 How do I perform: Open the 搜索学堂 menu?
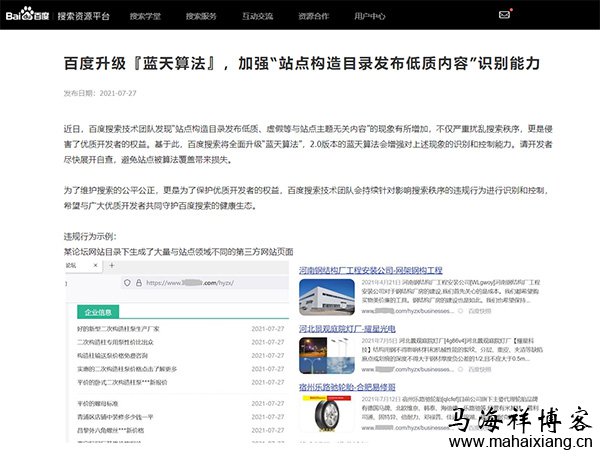145,16
